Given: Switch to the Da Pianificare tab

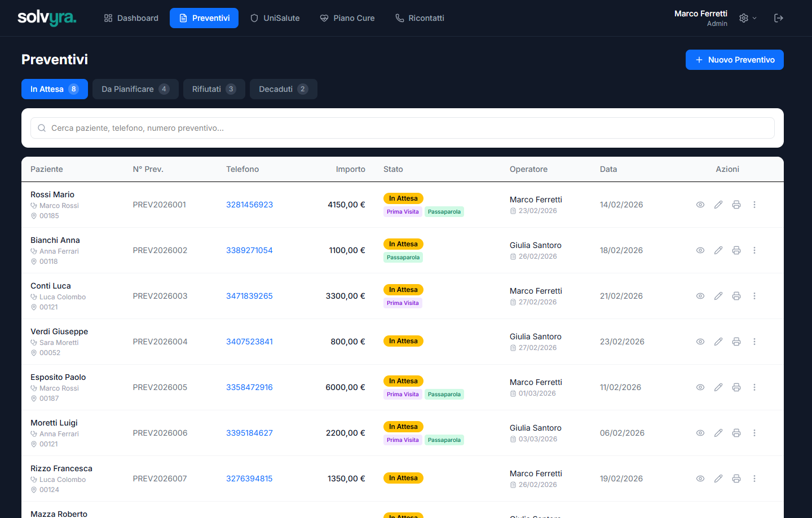Looking at the screenshot, I should [135, 89].
